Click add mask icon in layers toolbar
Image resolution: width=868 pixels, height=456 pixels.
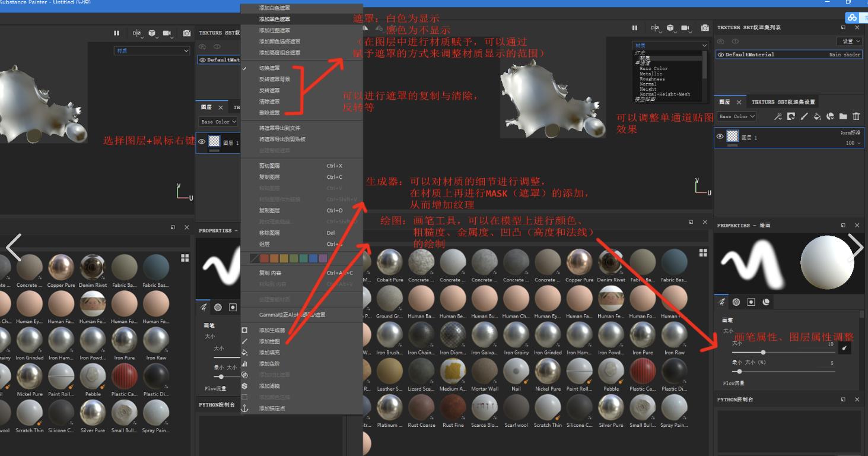click(x=791, y=117)
